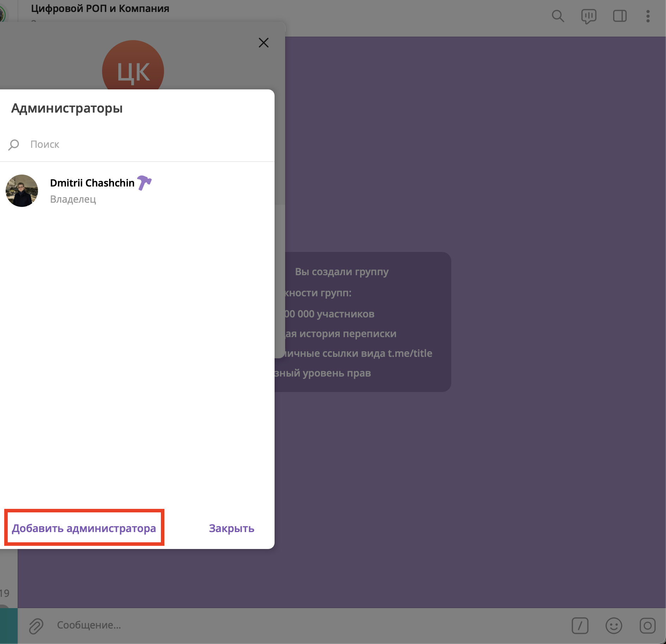Open the emoji picker smiley icon
This screenshot has width=666, height=644.
[x=614, y=626]
